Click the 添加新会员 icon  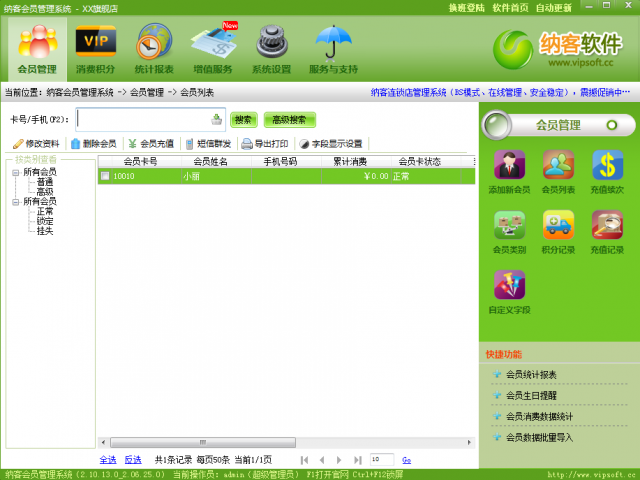click(x=509, y=172)
